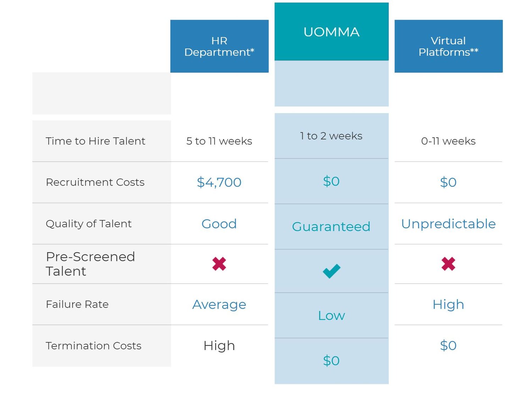
Task: Click black High termination costs text
Action: (219, 346)
